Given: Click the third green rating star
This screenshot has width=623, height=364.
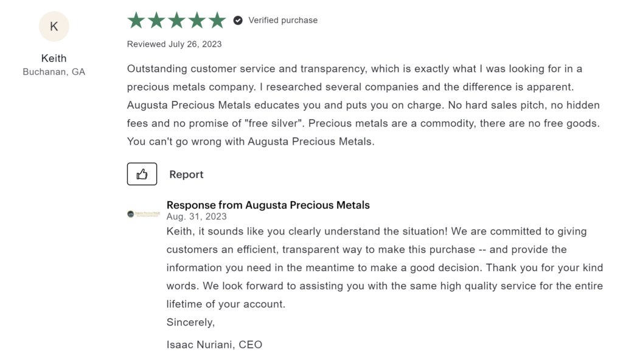Looking at the screenshot, I should (177, 20).
